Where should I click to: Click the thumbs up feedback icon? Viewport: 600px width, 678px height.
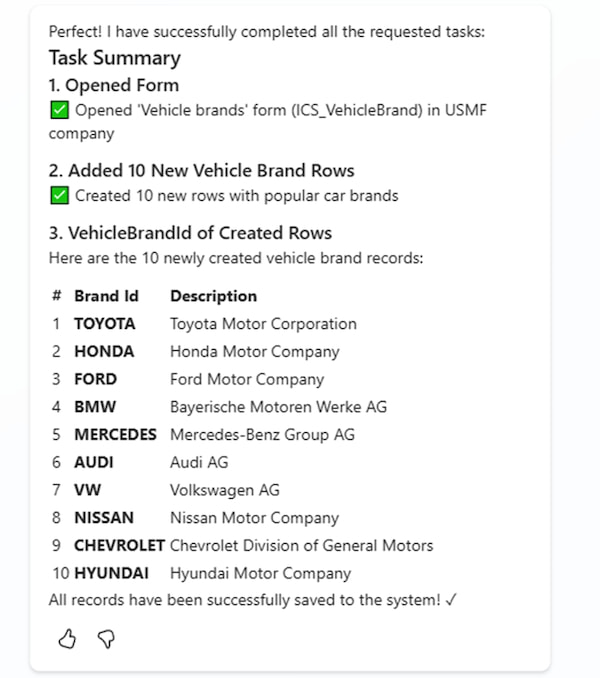(x=67, y=639)
